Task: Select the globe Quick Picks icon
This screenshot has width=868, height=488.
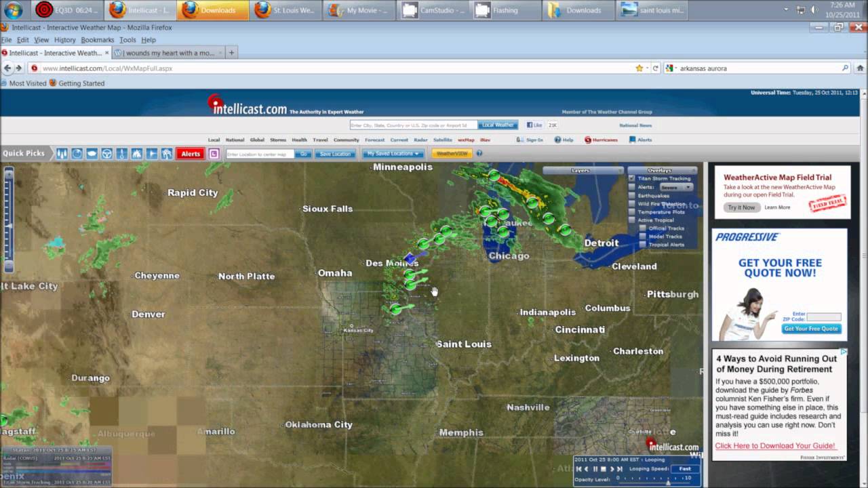Action: click(77, 154)
